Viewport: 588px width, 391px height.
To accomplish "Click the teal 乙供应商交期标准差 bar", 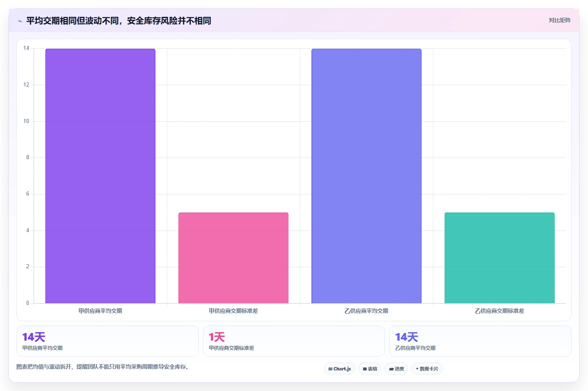I will point(499,258).
